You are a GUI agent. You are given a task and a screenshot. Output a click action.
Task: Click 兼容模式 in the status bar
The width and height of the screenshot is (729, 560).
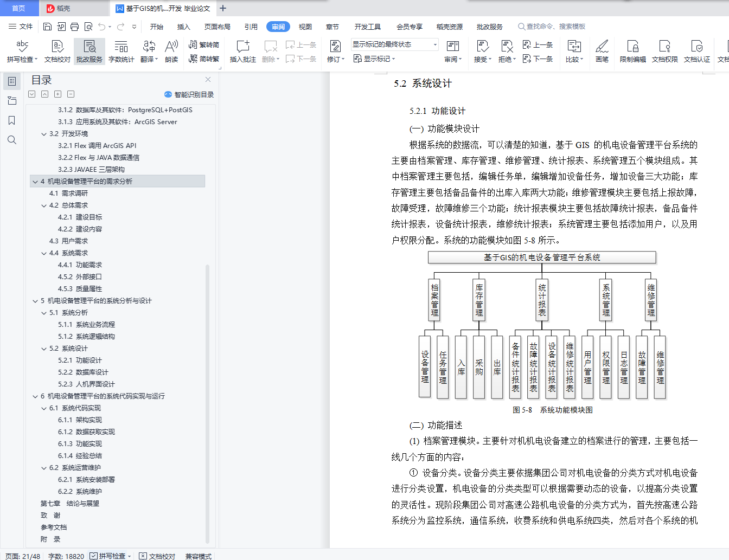(199, 556)
